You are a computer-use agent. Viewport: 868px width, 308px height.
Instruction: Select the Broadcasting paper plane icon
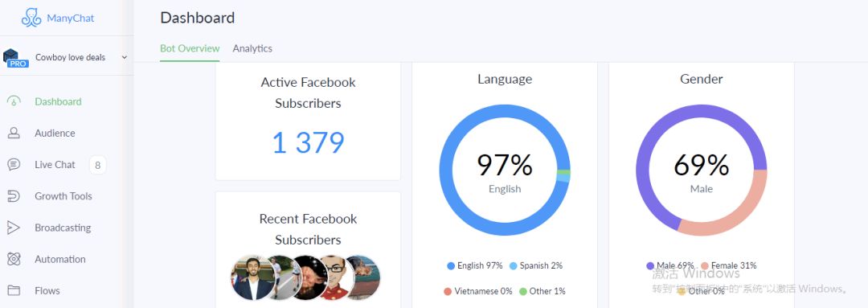pos(14,228)
